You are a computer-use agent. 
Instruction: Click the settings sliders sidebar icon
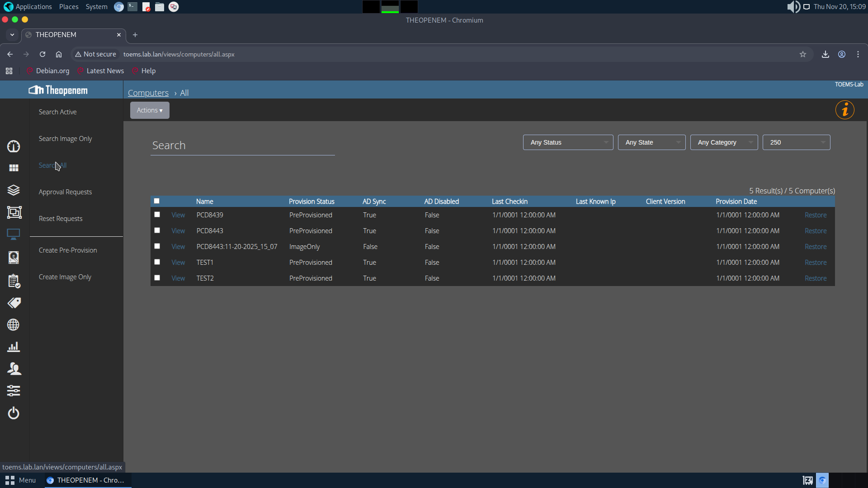point(14,390)
